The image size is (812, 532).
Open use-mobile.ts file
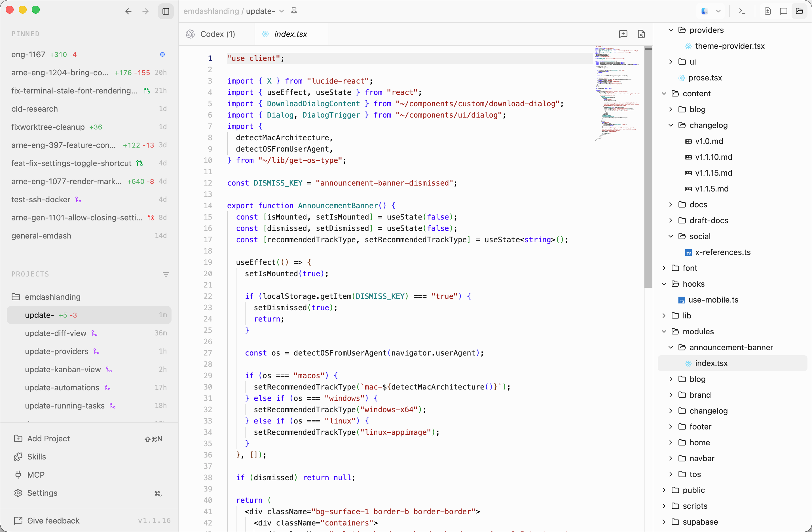pos(733,300)
